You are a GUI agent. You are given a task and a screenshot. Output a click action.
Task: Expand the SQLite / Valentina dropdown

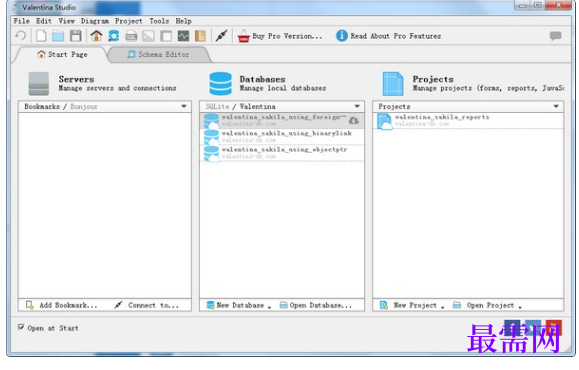click(357, 106)
